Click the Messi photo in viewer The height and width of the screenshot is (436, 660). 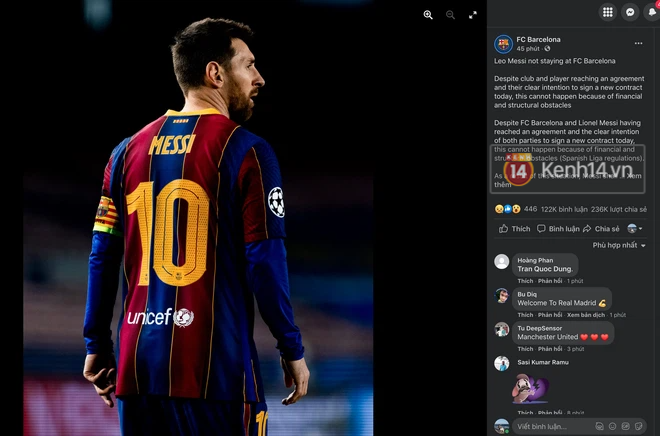pos(198,218)
